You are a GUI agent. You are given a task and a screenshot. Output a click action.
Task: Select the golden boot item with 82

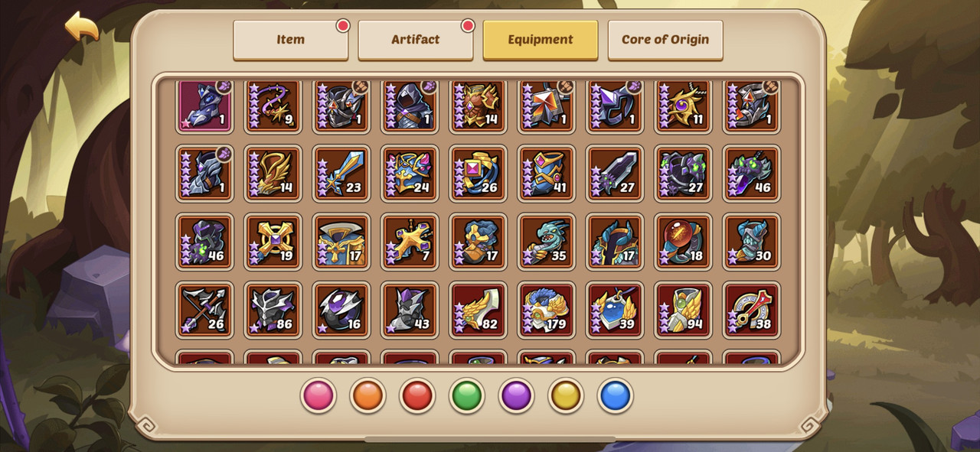tap(479, 311)
